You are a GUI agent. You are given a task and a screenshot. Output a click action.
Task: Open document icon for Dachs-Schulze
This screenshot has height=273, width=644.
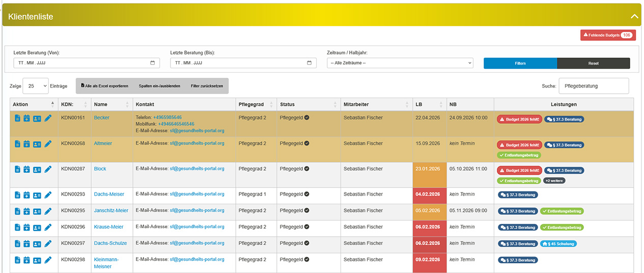click(x=17, y=244)
